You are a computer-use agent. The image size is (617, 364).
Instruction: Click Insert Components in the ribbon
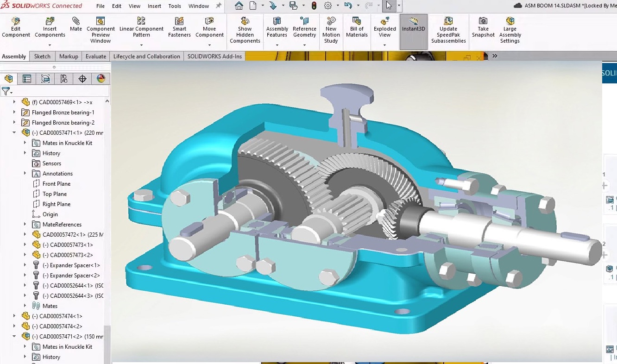tap(50, 27)
